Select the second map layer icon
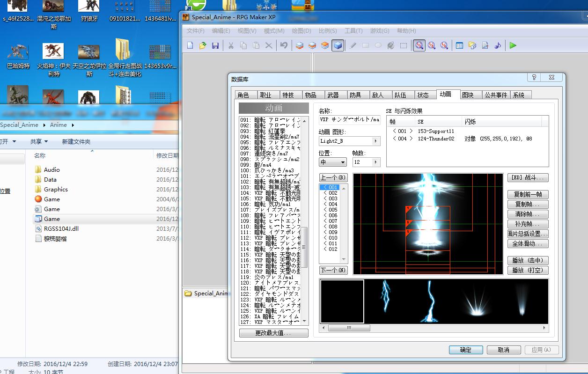The height and width of the screenshot is (374, 588). pyautogui.click(x=312, y=45)
